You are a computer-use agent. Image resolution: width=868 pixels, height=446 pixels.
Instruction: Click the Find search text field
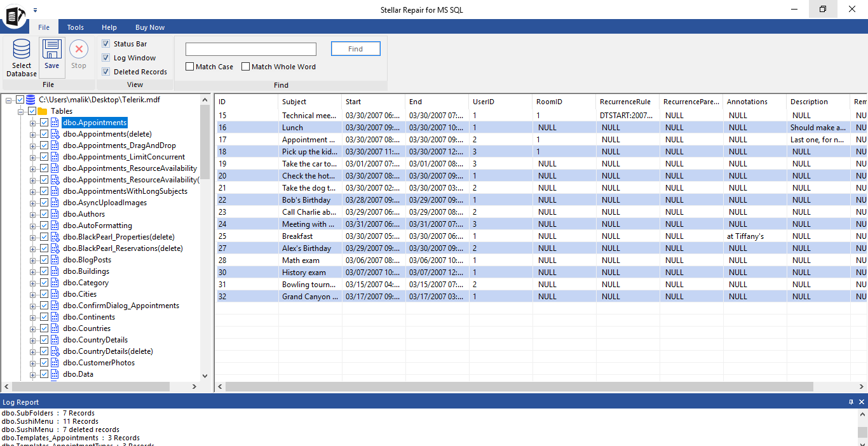pyautogui.click(x=251, y=50)
